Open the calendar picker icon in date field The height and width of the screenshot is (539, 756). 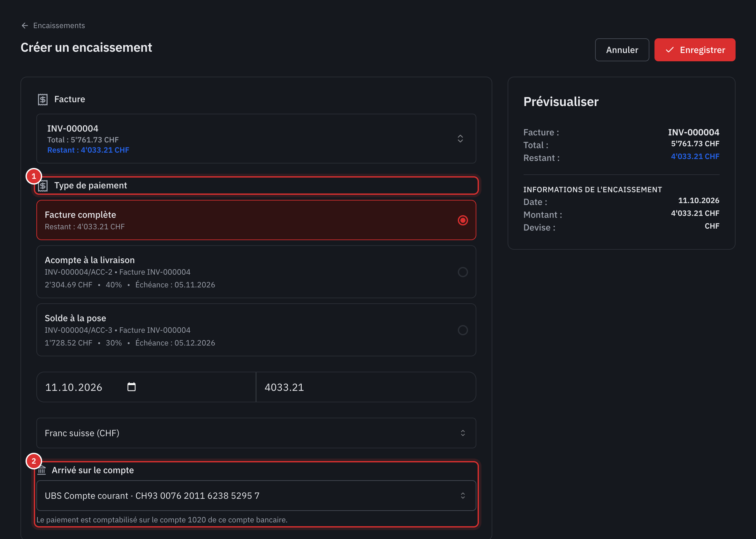coord(132,387)
